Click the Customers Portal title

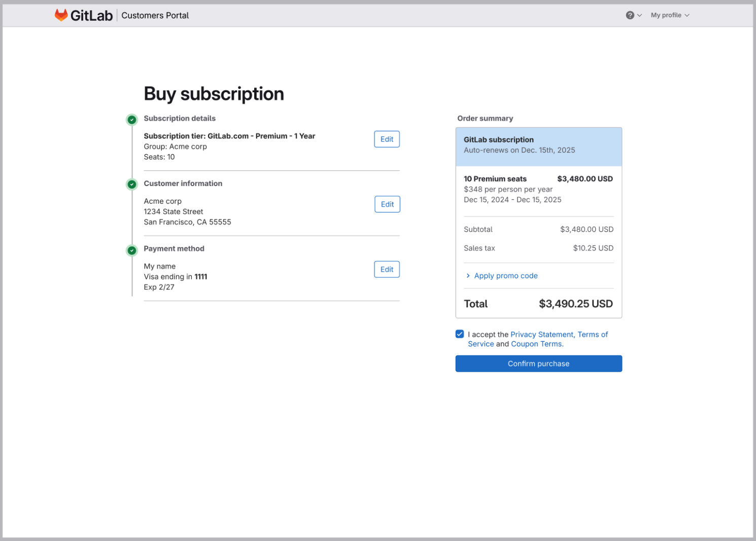(155, 16)
